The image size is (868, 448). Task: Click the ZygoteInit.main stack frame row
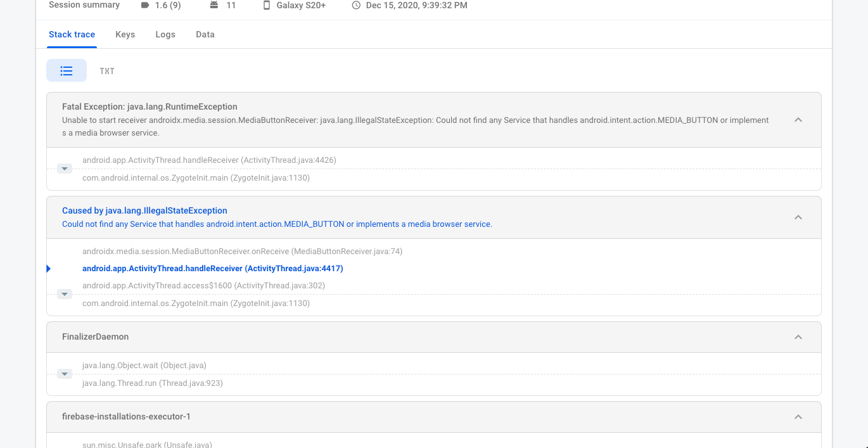195,303
